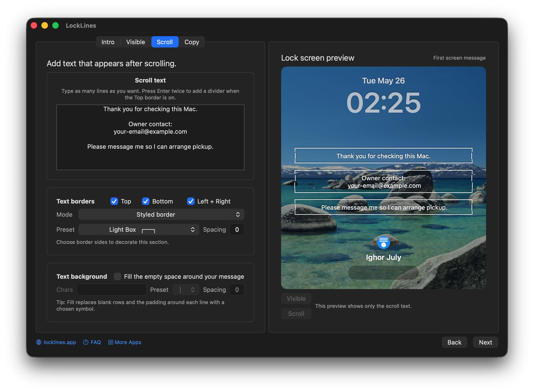Click the Ighor July user name
The height and width of the screenshot is (392, 534).
coord(383,257)
